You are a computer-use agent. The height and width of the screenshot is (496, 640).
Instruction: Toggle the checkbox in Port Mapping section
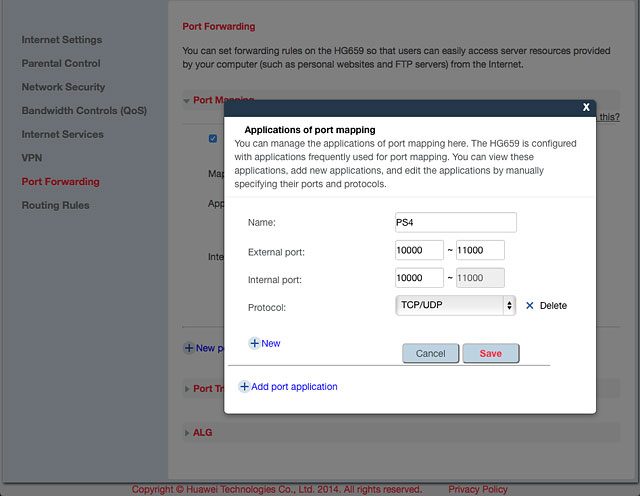coord(213,138)
